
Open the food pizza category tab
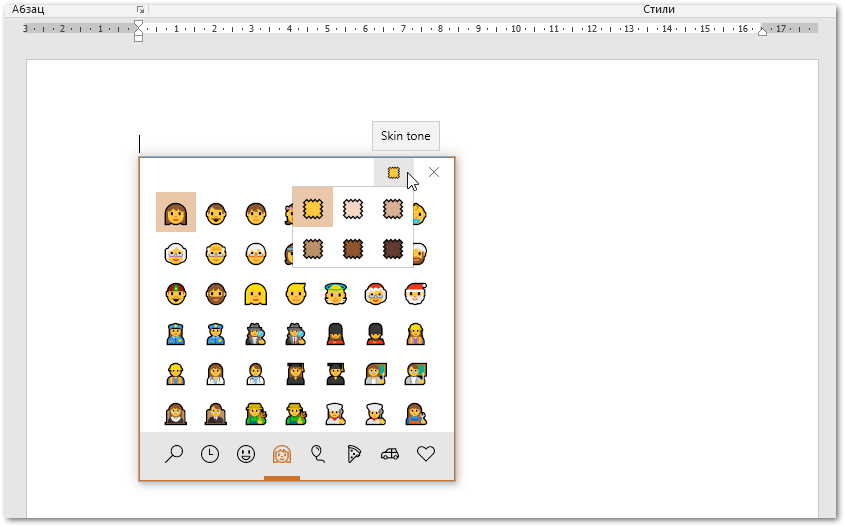(354, 454)
